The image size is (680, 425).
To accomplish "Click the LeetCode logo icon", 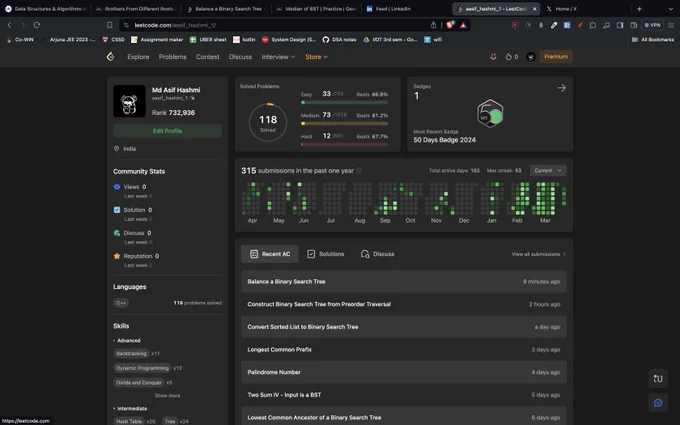I will [111, 56].
